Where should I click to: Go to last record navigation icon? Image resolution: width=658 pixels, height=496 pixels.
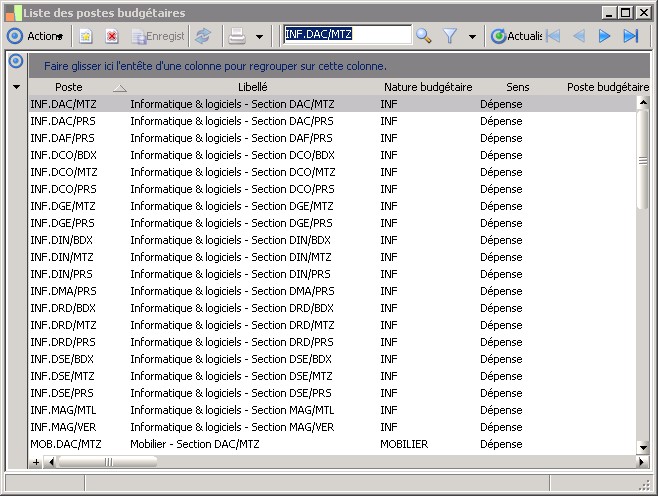tap(631, 36)
